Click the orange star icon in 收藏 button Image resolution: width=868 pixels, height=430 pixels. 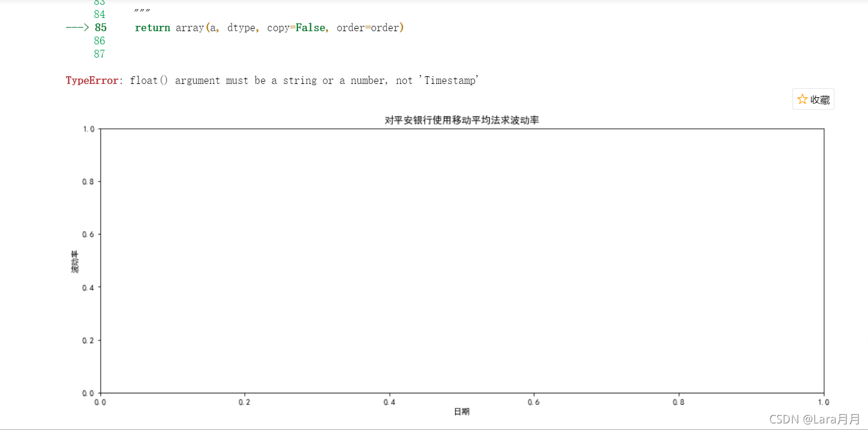(802, 99)
